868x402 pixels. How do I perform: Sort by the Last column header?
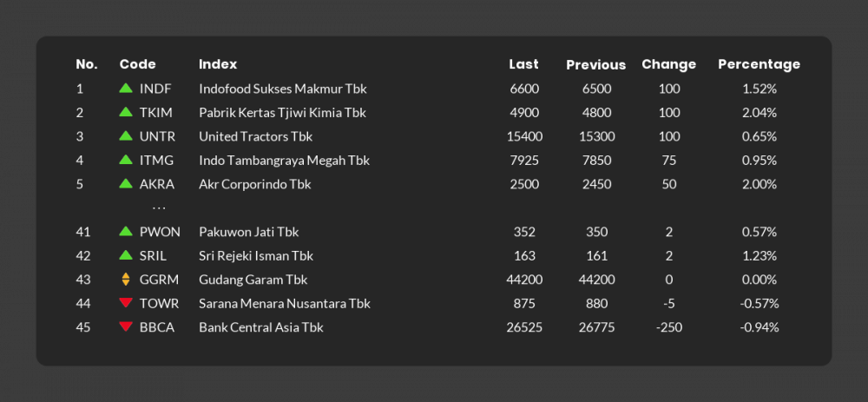(523, 64)
